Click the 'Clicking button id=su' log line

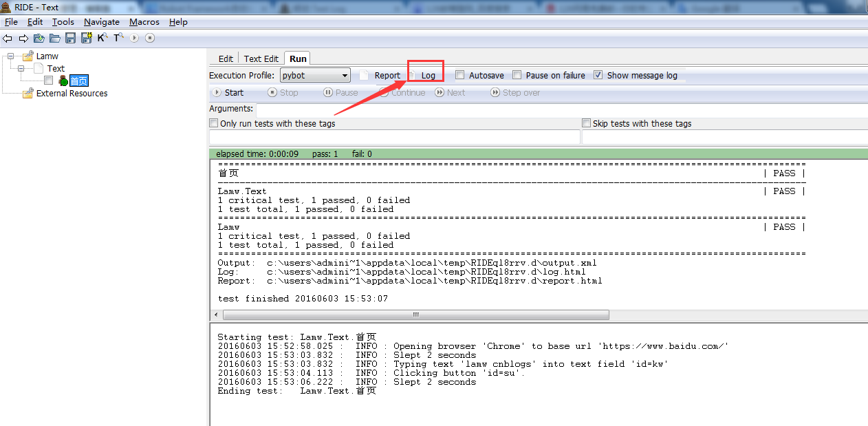point(371,373)
